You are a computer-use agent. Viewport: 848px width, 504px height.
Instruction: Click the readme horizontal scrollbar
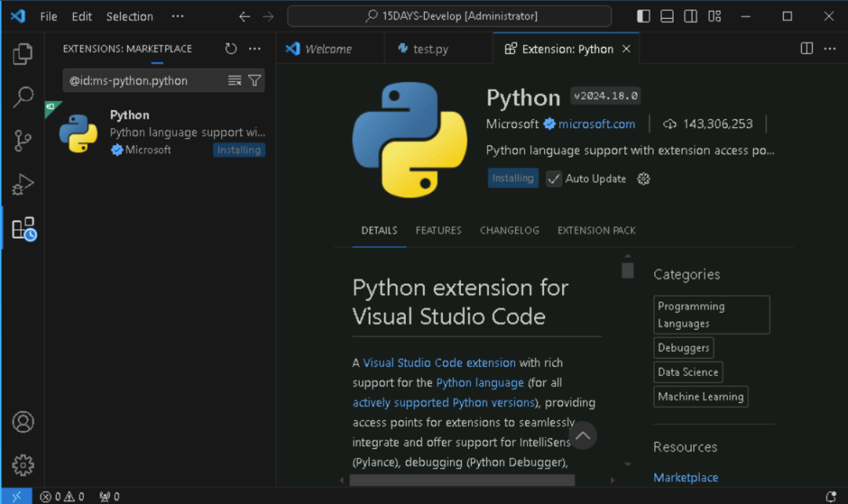click(462, 480)
